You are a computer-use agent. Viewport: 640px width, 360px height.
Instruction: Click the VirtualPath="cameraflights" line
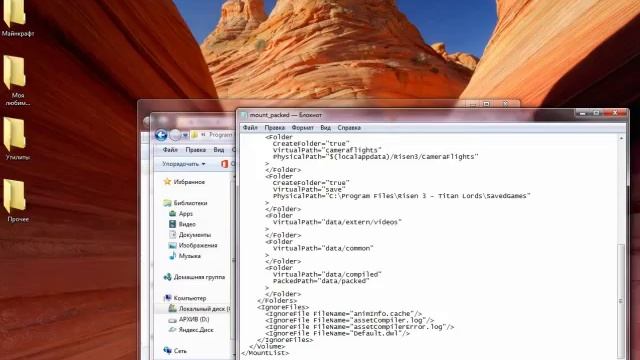[x=327, y=150]
